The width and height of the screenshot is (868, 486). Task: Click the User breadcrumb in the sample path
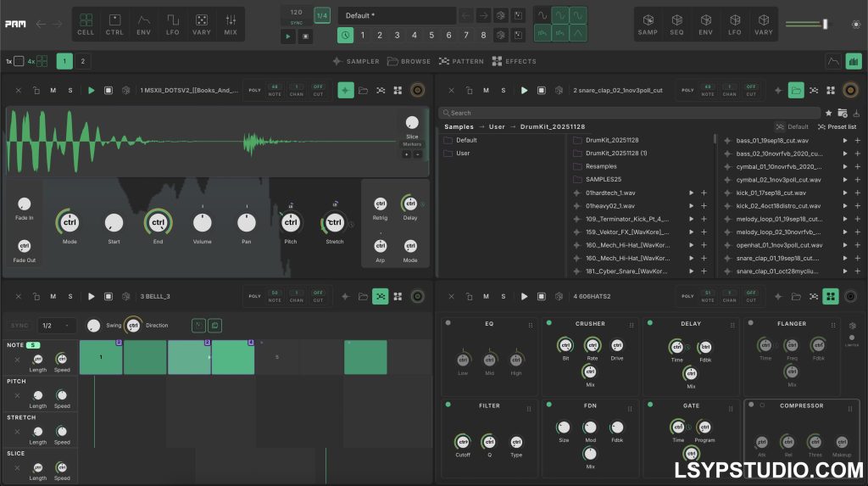pyautogui.click(x=497, y=126)
